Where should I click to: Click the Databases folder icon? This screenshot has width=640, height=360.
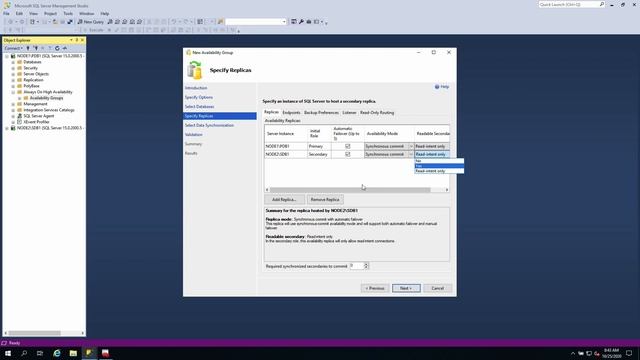[19, 62]
